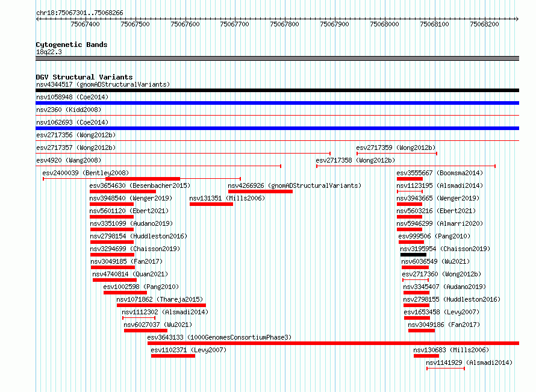Click the red bar under nsv1071862
Image resolution: width=536 pixels, height=392 pixels.
[x=161, y=305]
